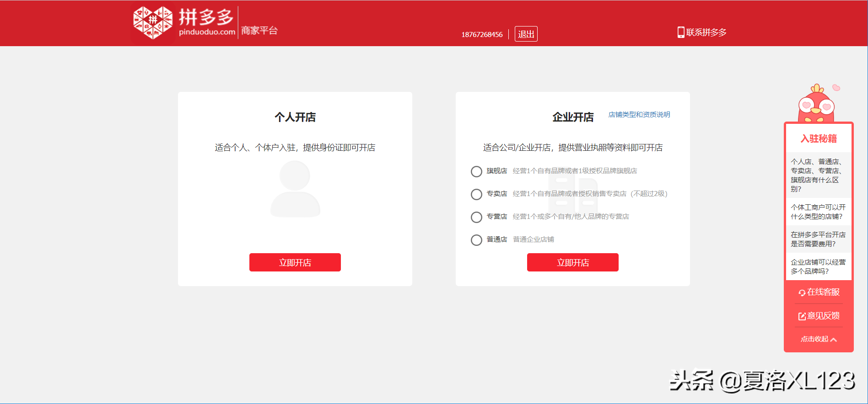Screen dimensions: 868x404
Task: Click the mascot bird above 入驻秘籍
Action: click(817, 103)
